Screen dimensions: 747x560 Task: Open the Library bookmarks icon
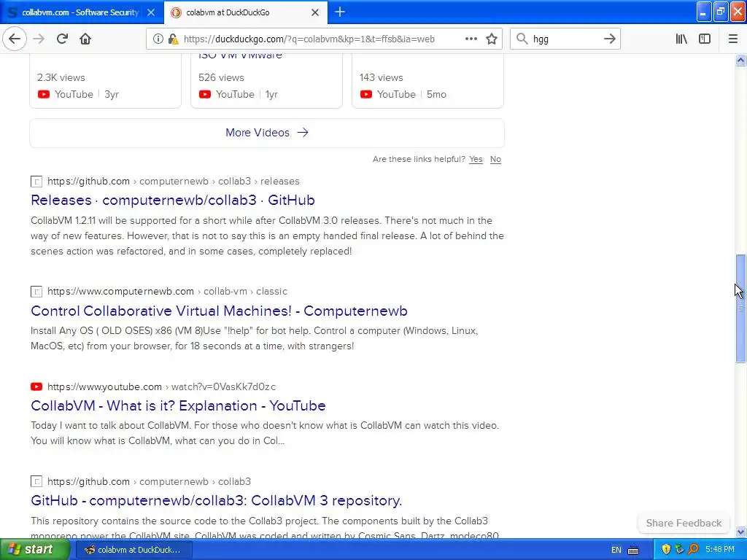(x=681, y=39)
